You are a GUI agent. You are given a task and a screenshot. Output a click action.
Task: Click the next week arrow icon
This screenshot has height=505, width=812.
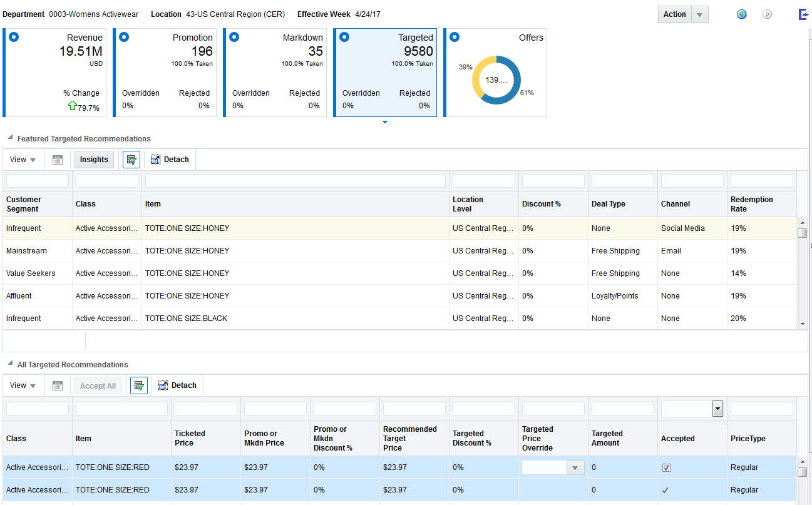click(x=767, y=14)
